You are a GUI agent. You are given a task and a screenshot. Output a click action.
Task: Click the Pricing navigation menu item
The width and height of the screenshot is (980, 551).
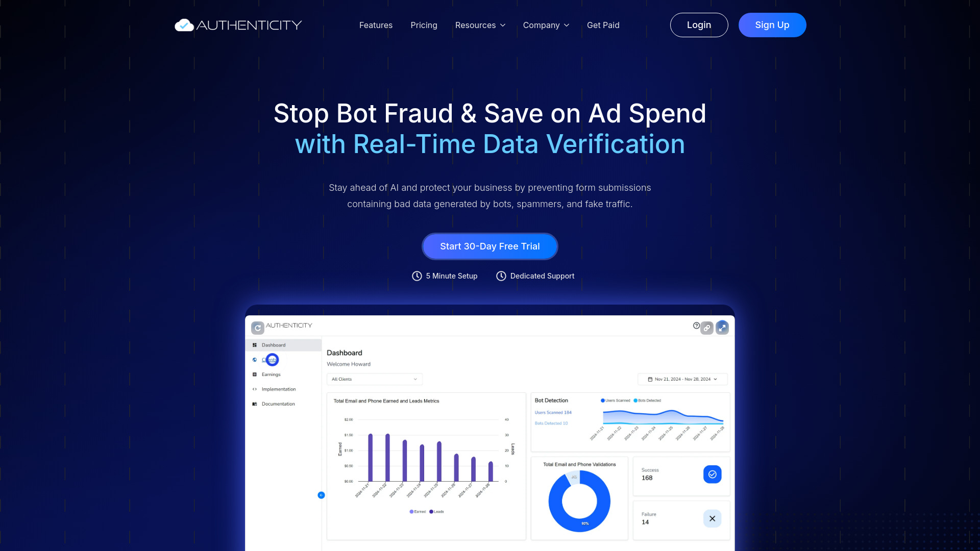tap(424, 25)
